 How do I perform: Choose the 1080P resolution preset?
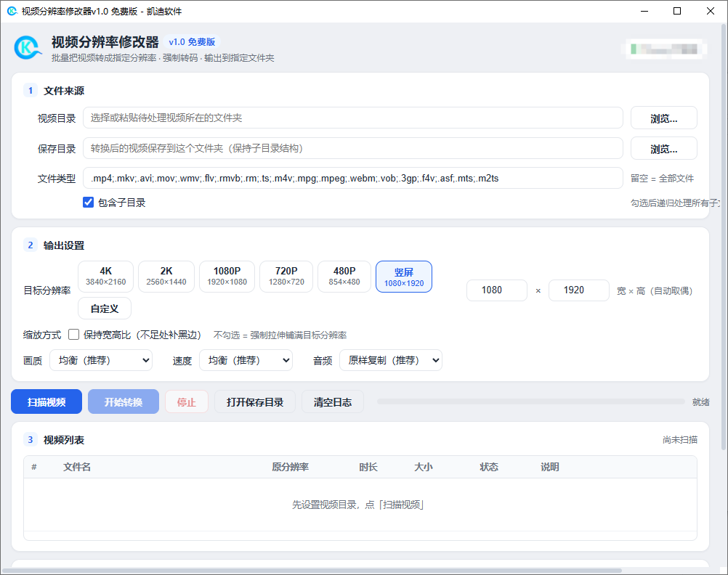227,277
